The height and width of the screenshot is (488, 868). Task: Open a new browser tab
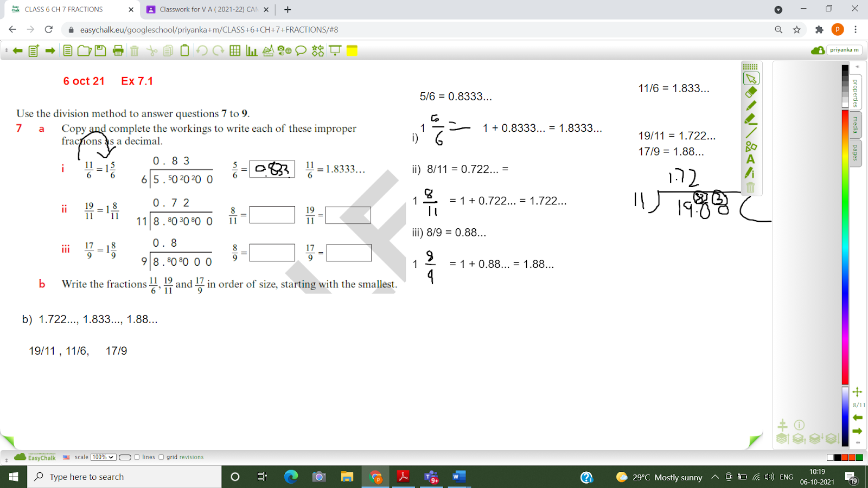[x=288, y=9]
